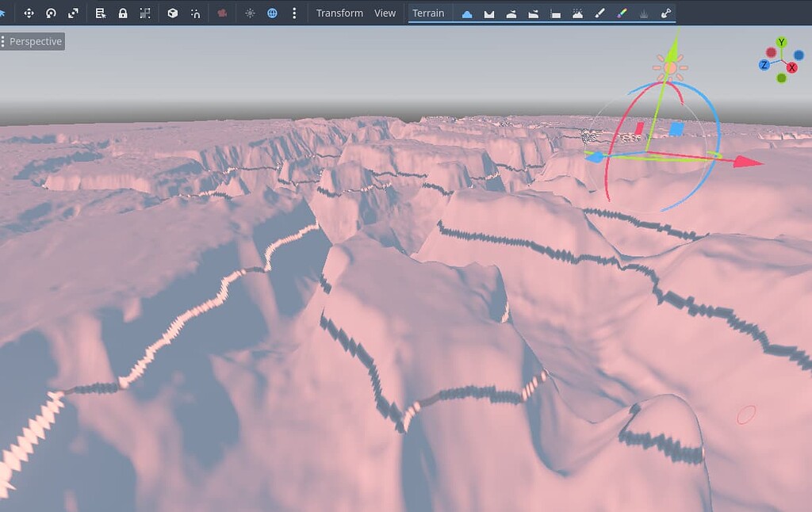
Task: Open the Terrain menu
Action: [x=427, y=13]
